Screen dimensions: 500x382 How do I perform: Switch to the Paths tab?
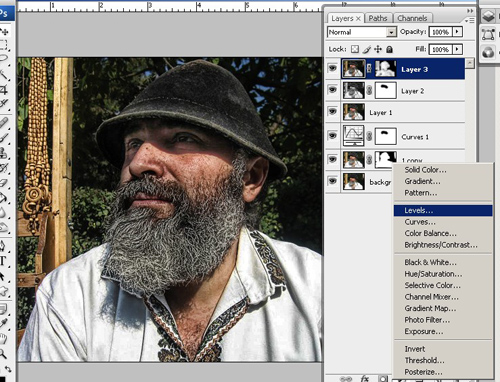point(378,18)
